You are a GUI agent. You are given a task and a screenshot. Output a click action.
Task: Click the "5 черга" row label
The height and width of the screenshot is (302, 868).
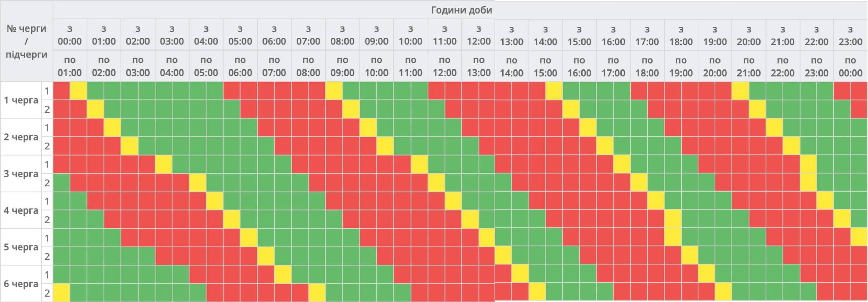pos(21,247)
